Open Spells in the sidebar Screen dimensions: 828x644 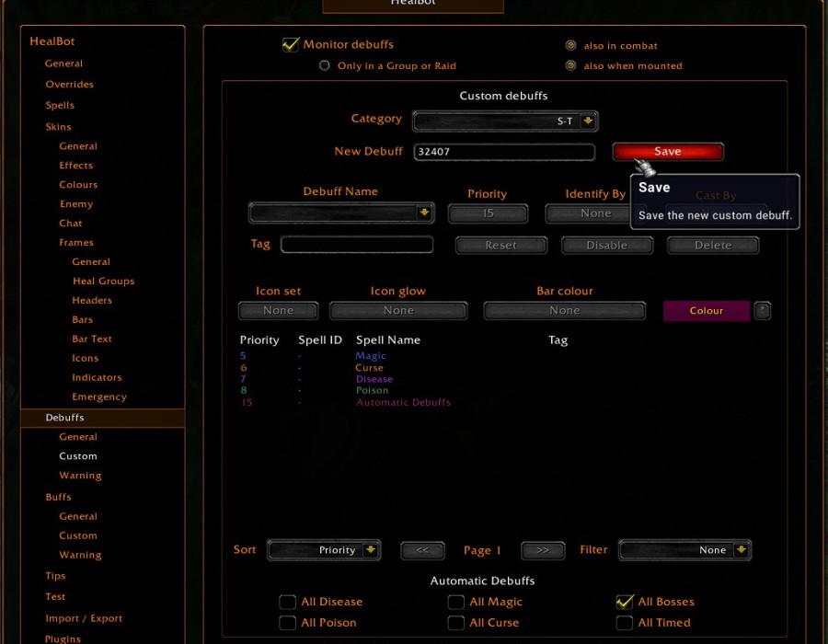pos(60,105)
